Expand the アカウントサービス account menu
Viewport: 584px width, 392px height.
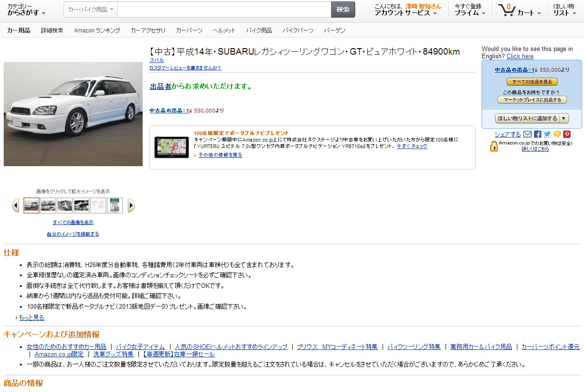click(x=406, y=13)
